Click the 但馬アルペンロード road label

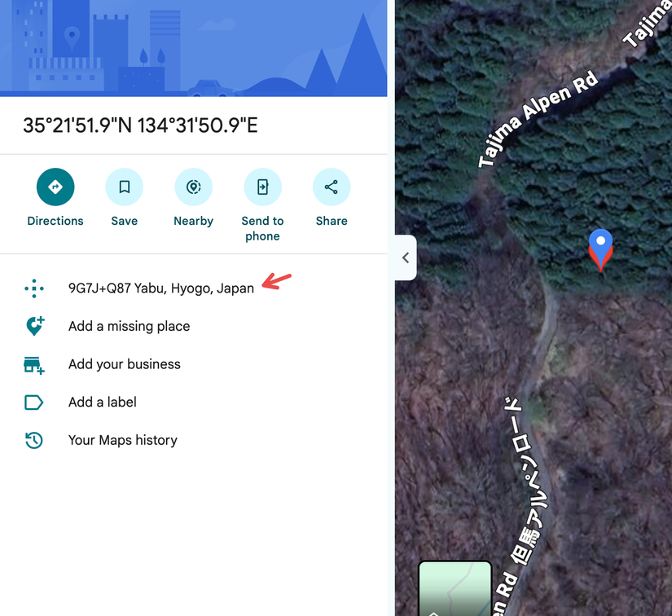pos(529,482)
